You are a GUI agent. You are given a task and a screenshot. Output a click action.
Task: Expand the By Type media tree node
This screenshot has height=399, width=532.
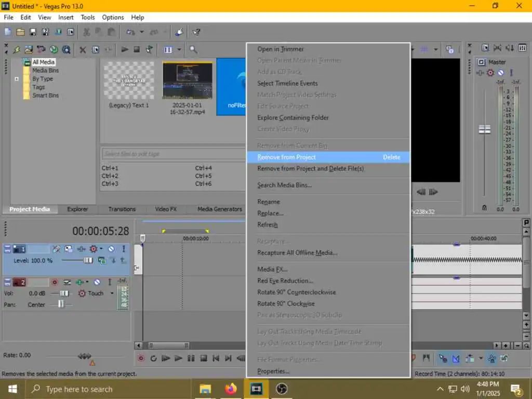click(x=17, y=79)
